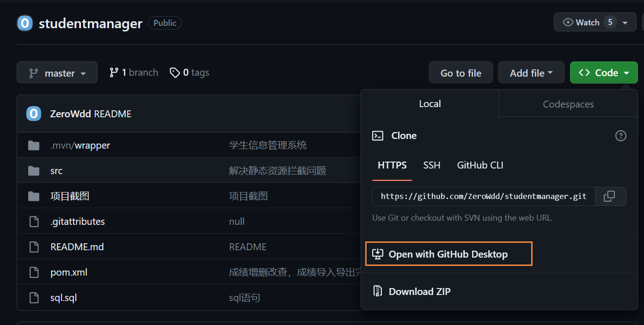Click the zip file icon beside Download ZIP
The width and height of the screenshot is (644, 325).
[378, 291]
